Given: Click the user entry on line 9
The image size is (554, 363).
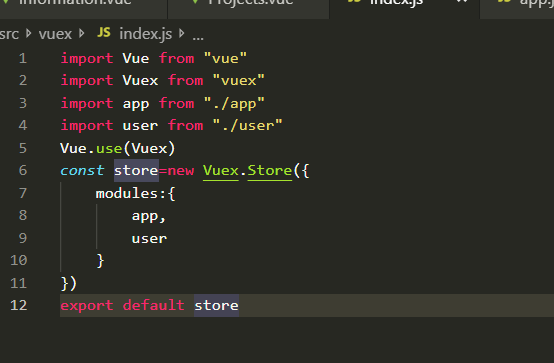Looking at the screenshot, I should tap(149, 239).
